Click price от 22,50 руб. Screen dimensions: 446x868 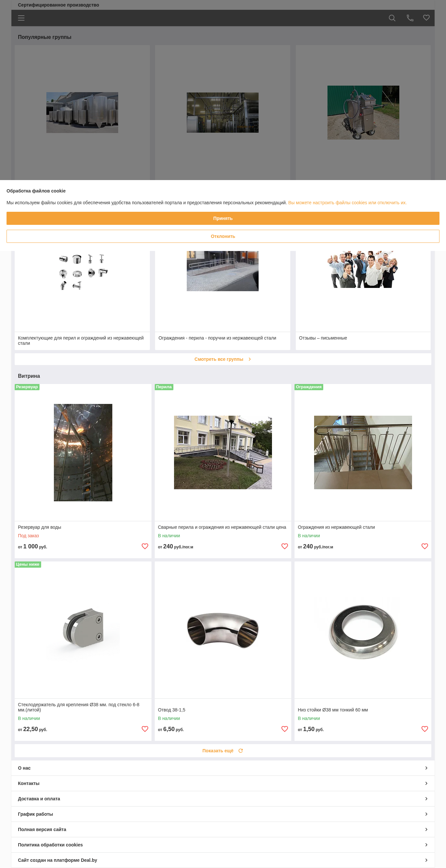click(32, 729)
